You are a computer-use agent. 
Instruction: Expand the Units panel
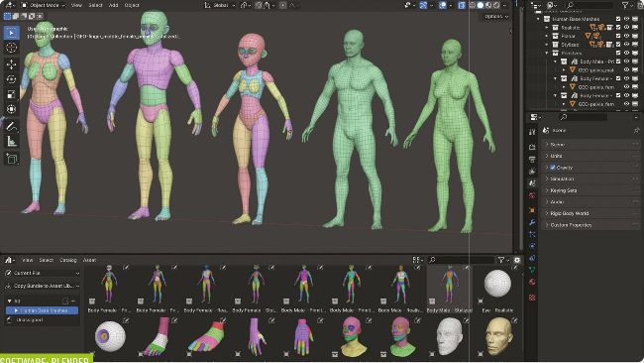coord(590,156)
